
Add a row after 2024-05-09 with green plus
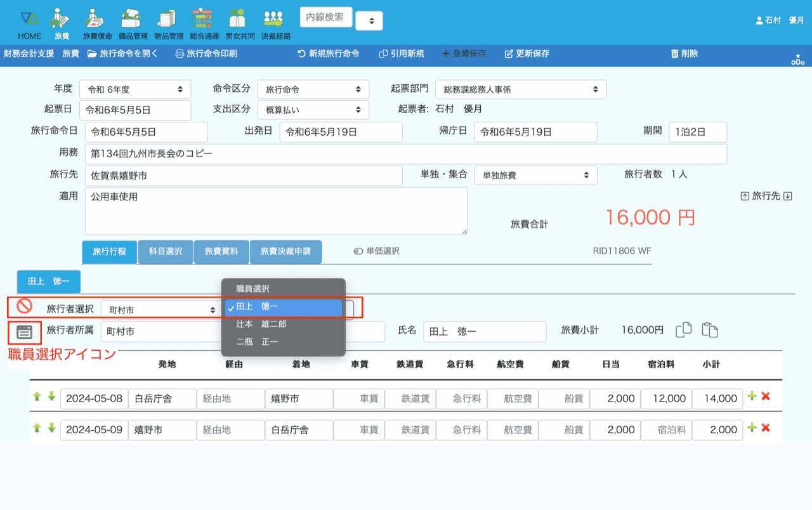(x=752, y=428)
